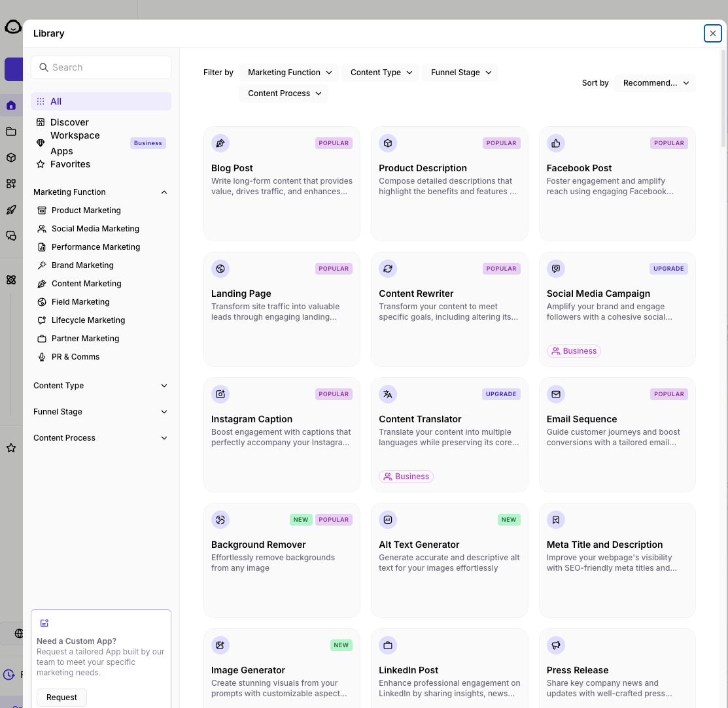Image resolution: width=728 pixels, height=708 pixels.
Task: Click the POPULAR badge on Background Remover
Action: point(334,520)
